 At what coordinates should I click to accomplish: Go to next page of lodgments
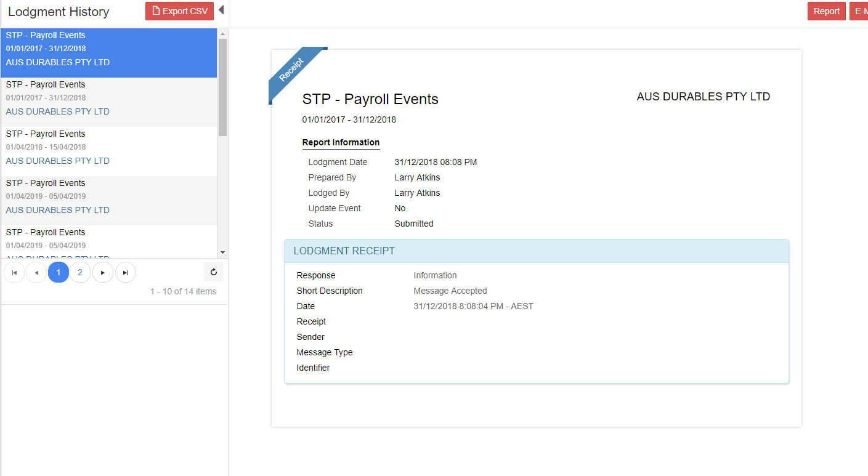point(103,272)
